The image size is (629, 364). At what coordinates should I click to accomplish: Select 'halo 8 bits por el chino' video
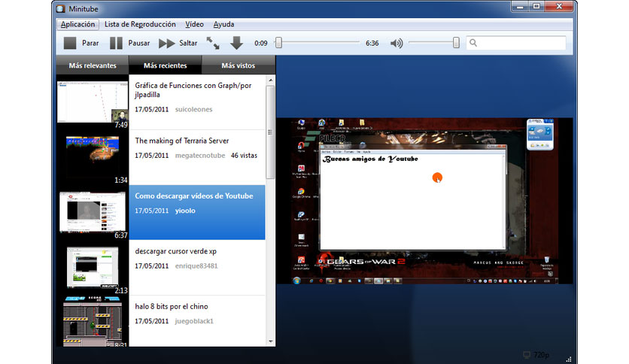click(197, 321)
